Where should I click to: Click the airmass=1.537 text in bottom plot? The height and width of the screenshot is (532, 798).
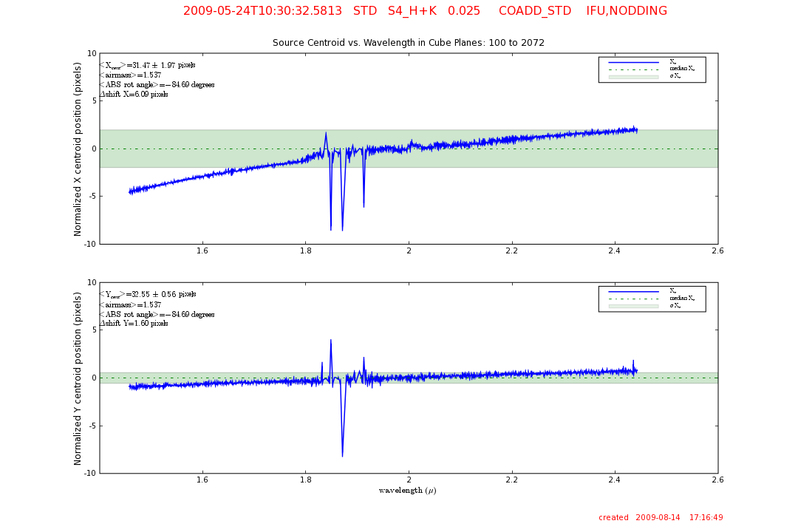pyautogui.click(x=130, y=304)
